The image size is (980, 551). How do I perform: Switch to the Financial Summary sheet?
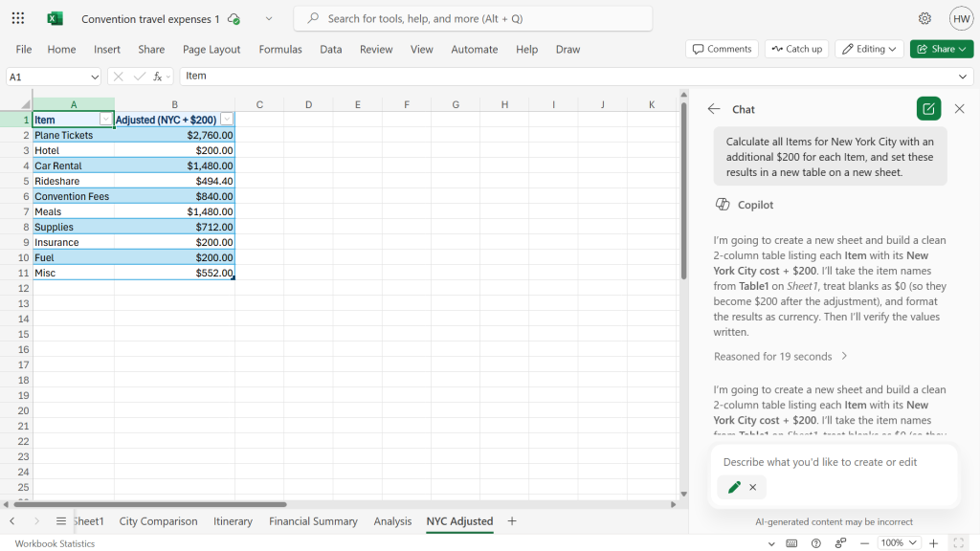313,521
